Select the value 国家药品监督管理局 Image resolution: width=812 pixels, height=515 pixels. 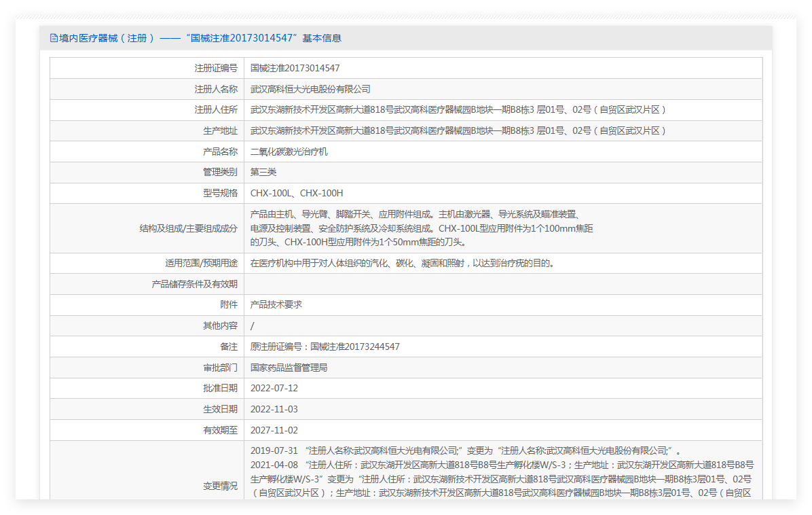click(x=289, y=368)
